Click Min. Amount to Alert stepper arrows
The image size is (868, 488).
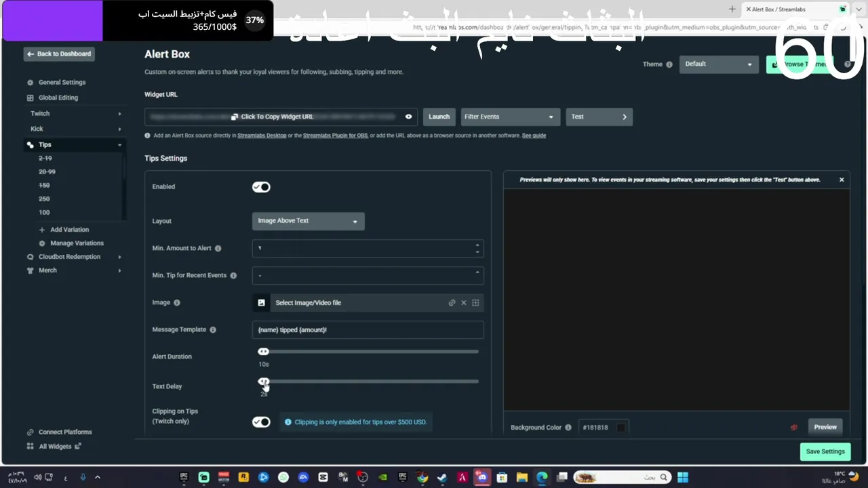pos(477,248)
